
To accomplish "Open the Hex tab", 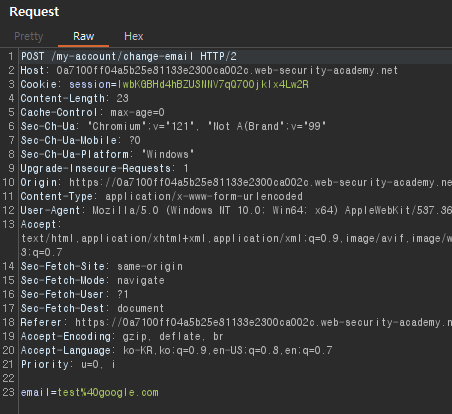I will point(134,36).
